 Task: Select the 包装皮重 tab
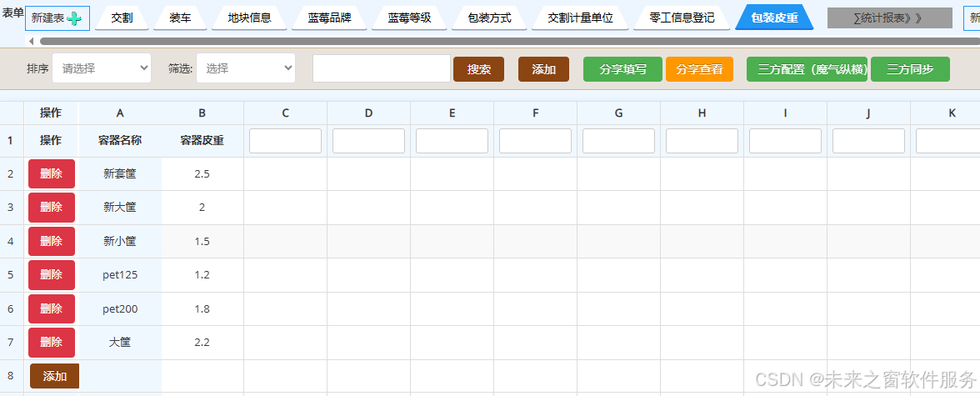coord(773,18)
